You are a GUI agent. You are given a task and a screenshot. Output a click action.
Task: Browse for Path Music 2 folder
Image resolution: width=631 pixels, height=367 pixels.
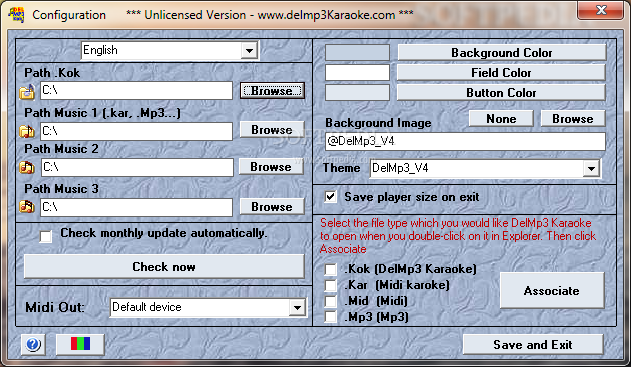pyautogui.click(x=271, y=166)
